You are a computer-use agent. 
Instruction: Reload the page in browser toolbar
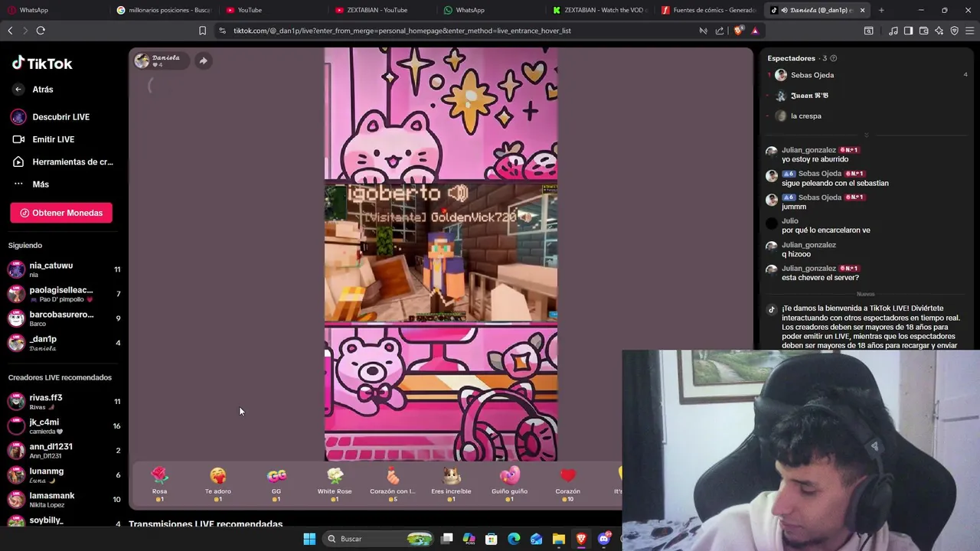tap(41, 31)
